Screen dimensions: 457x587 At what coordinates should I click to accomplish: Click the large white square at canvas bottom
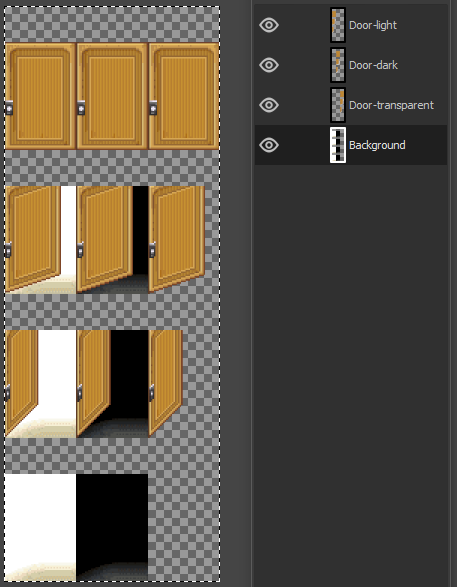[x=40, y=527]
